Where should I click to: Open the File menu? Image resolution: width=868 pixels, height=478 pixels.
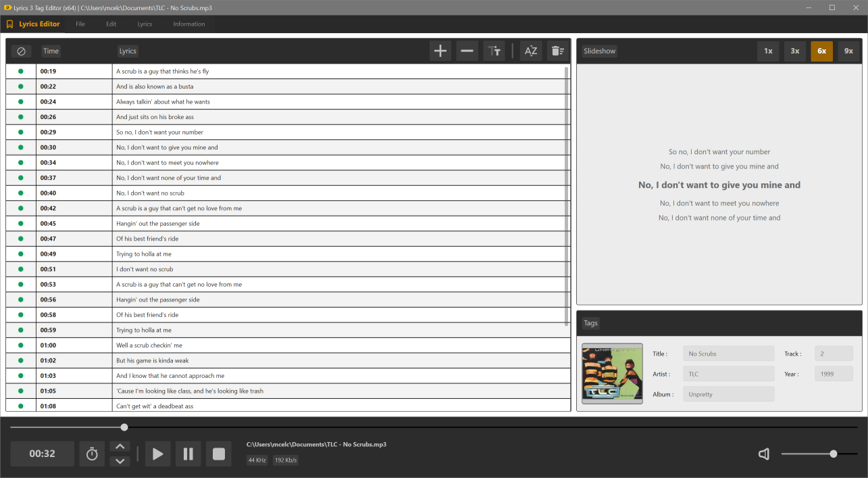click(80, 24)
